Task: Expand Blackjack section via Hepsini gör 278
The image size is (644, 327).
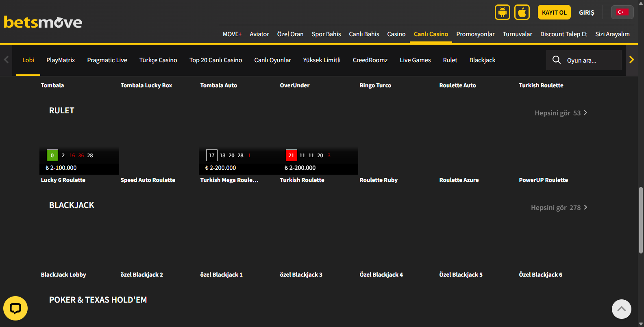Action: (x=559, y=208)
